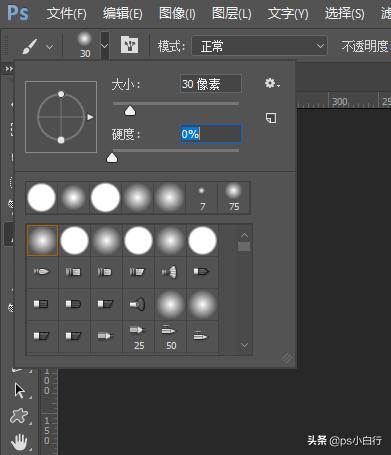Open the 选择(S) menu
This screenshot has height=455, width=391.
[344, 14]
